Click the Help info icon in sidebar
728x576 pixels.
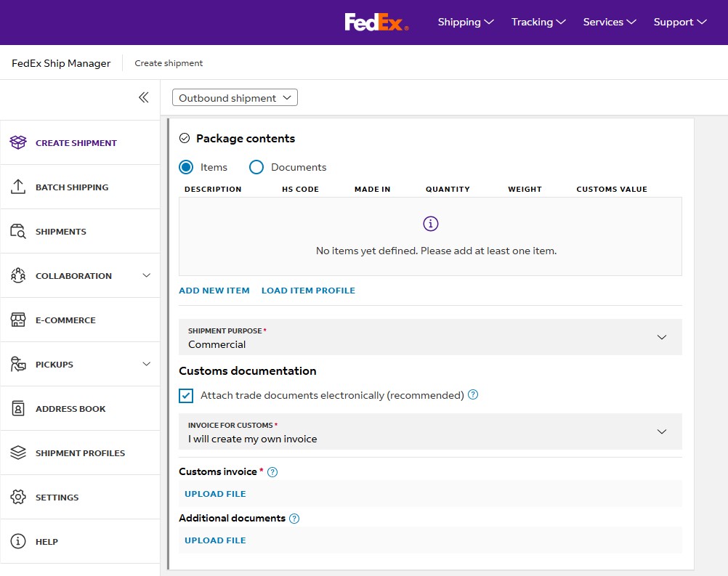[x=18, y=541]
